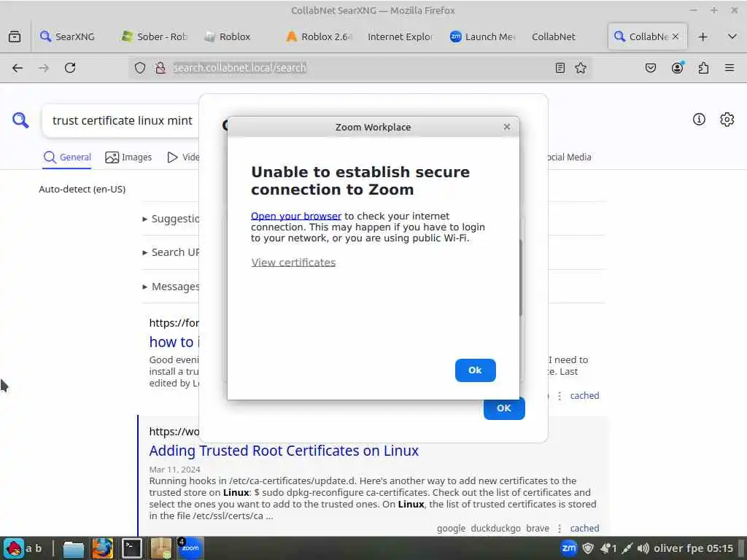Open the SearXNG about info icon
747x560 pixels.
point(699,120)
